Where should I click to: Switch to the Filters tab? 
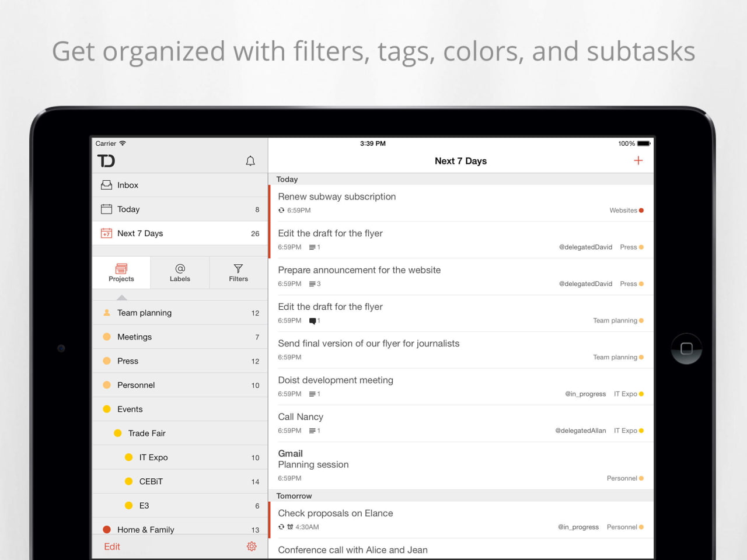[x=238, y=272]
